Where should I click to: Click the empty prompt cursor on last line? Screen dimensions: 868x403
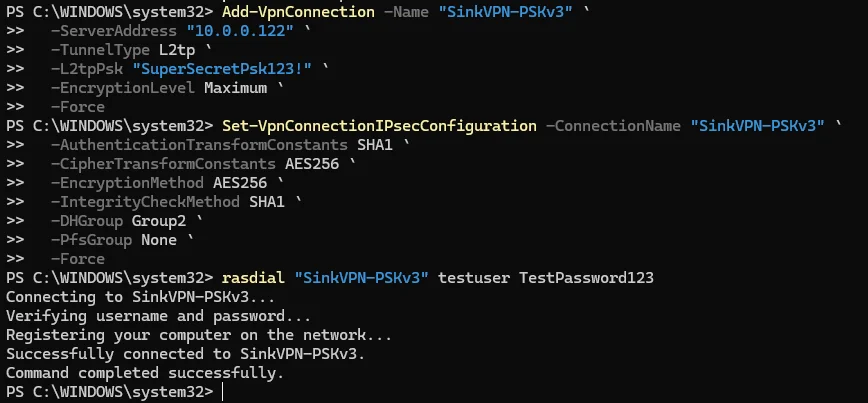(x=223, y=392)
